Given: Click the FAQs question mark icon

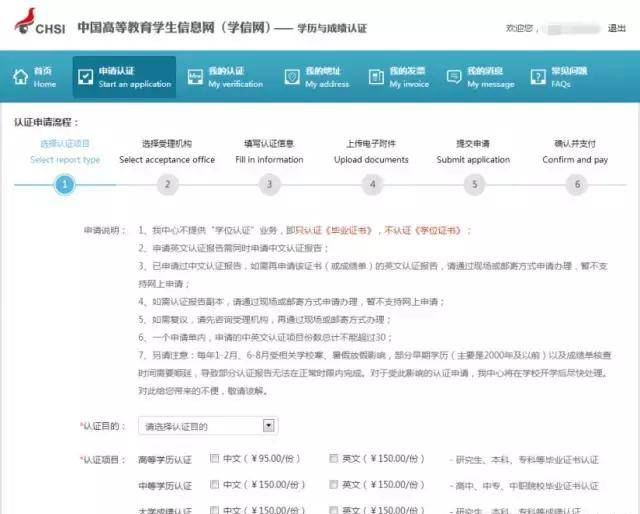Looking at the screenshot, I should click(x=538, y=77).
